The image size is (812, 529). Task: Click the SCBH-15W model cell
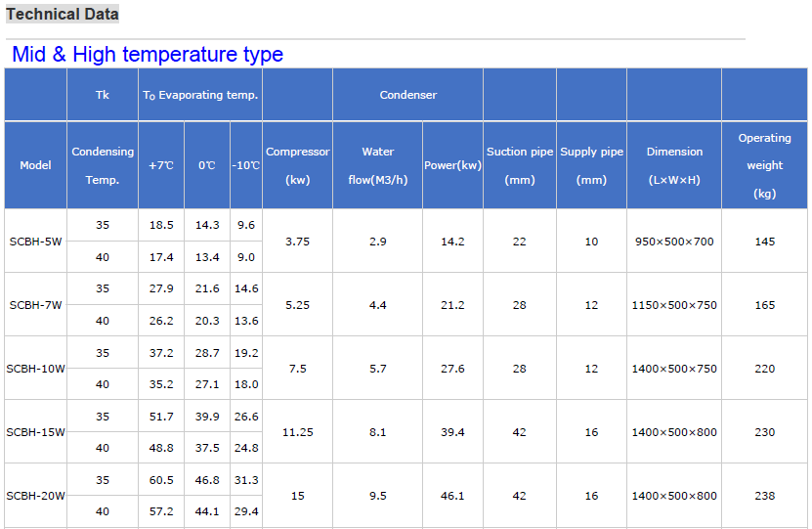pyautogui.click(x=36, y=432)
